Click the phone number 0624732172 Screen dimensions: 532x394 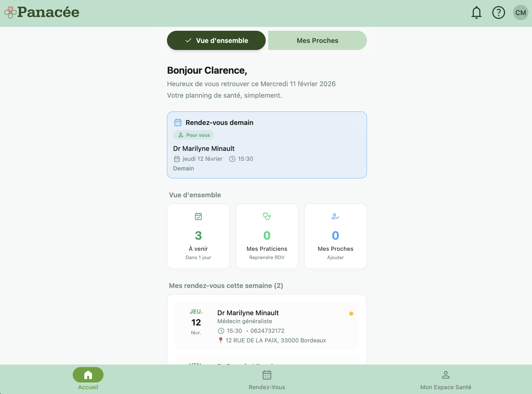pos(267,331)
